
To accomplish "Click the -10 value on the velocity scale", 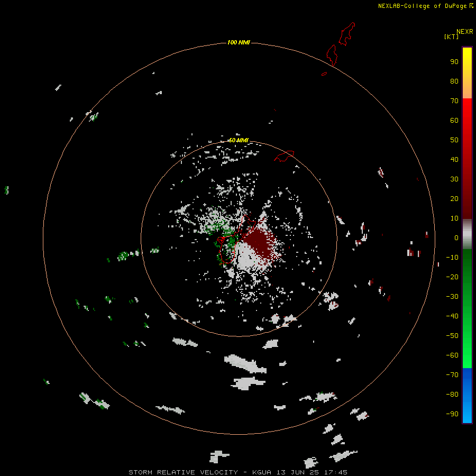I will 452,258.
